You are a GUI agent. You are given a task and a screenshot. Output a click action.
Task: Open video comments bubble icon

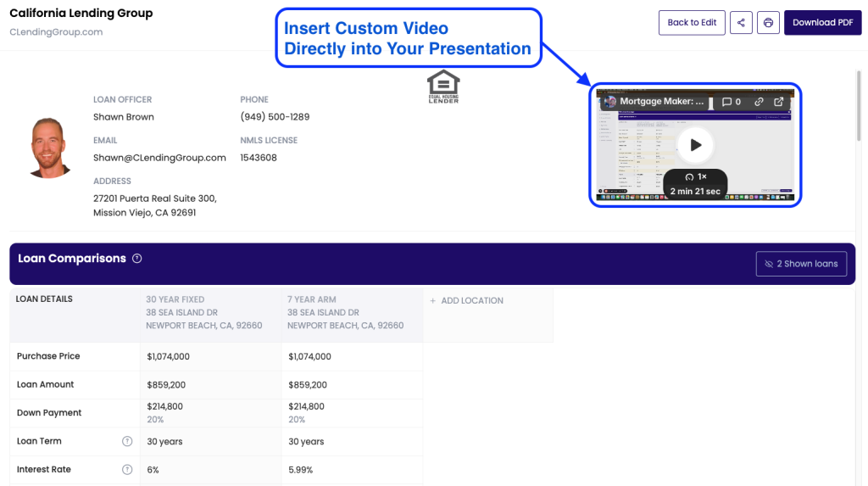coord(731,102)
